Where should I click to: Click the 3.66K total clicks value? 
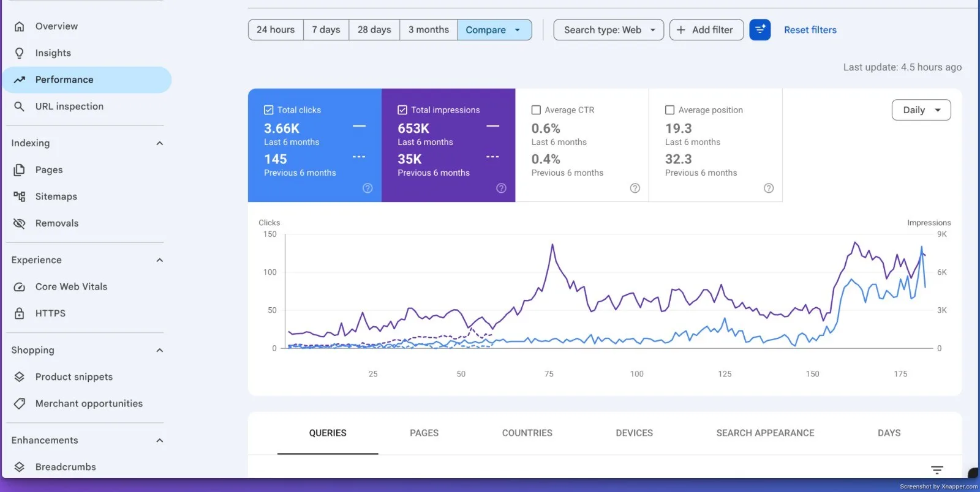pos(282,129)
